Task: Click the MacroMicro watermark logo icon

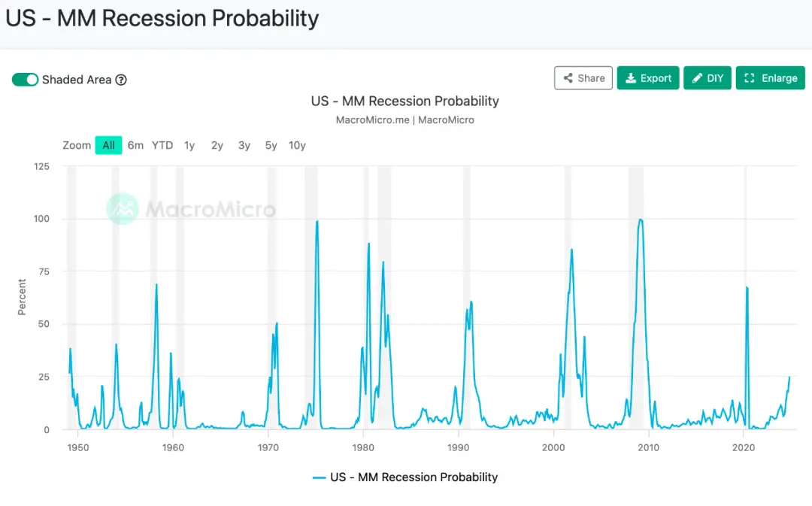Action: click(123, 208)
